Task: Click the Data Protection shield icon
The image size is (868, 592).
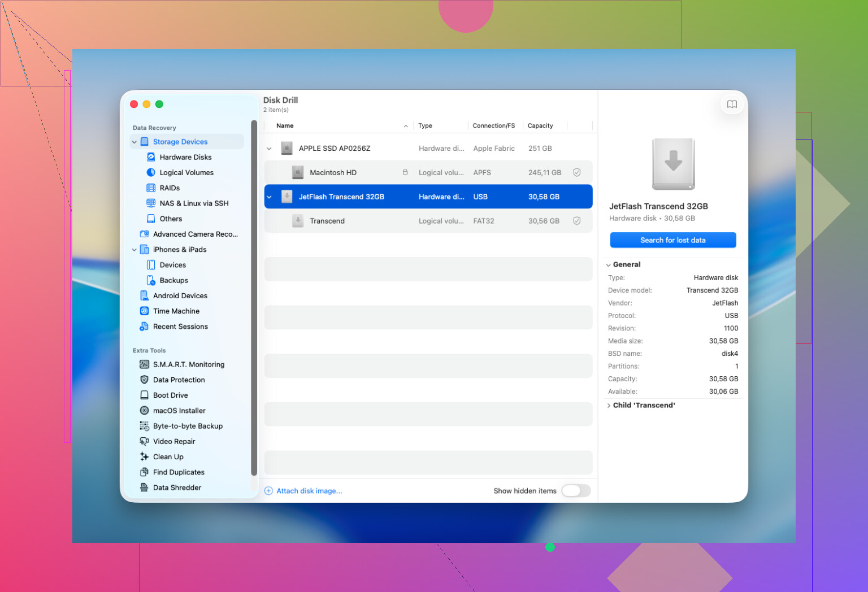Action: coord(144,380)
